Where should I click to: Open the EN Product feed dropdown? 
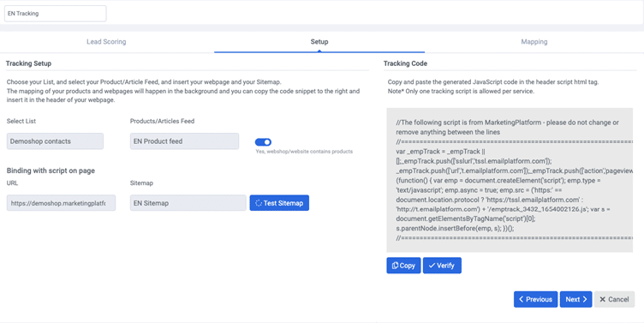(x=184, y=141)
